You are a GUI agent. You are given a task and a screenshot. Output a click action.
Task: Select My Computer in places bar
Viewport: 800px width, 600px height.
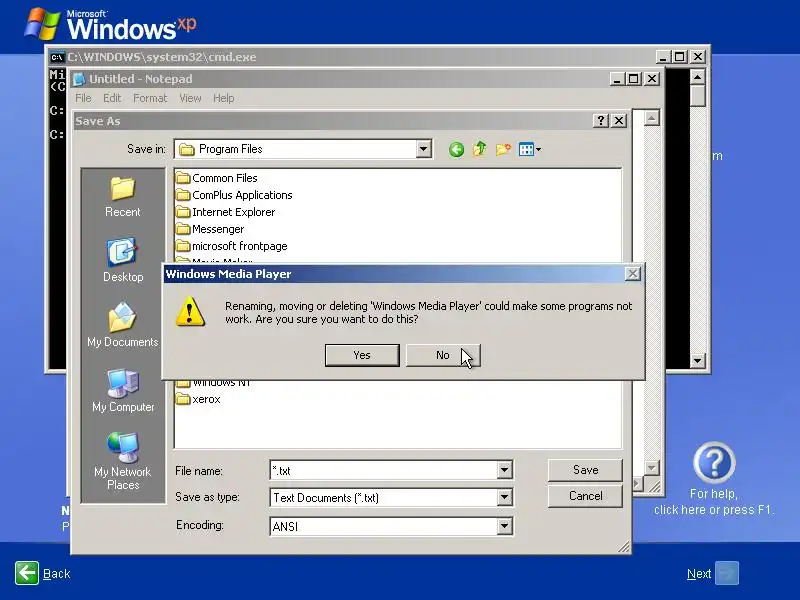(123, 391)
